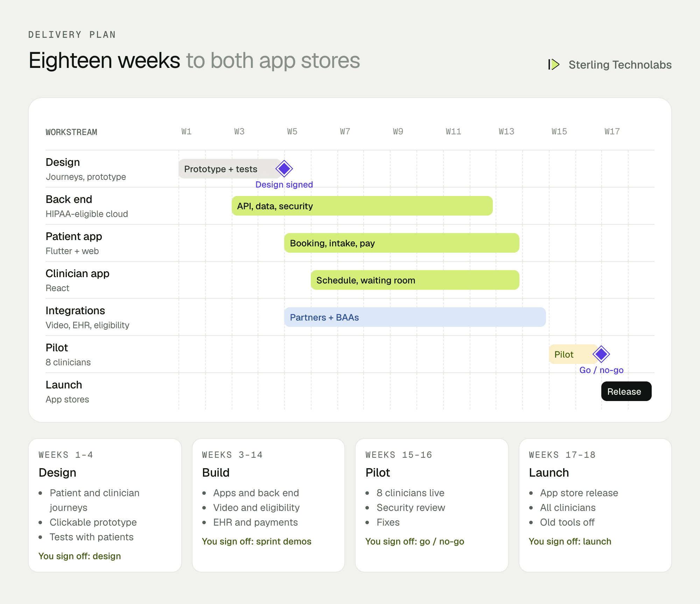
Task: Click You sign off: go / no-go
Action: tap(415, 541)
